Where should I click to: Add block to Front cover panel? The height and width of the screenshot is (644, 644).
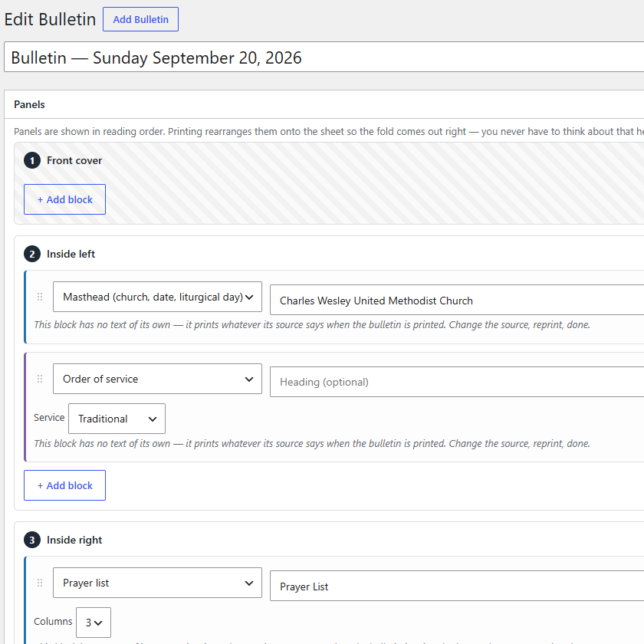click(64, 199)
